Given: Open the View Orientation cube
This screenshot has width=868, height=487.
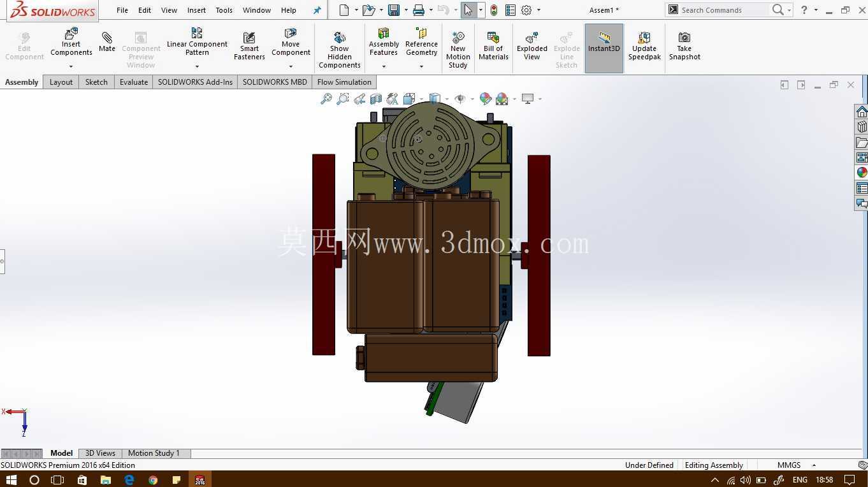Looking at the screenshot, I should (409, 99).
